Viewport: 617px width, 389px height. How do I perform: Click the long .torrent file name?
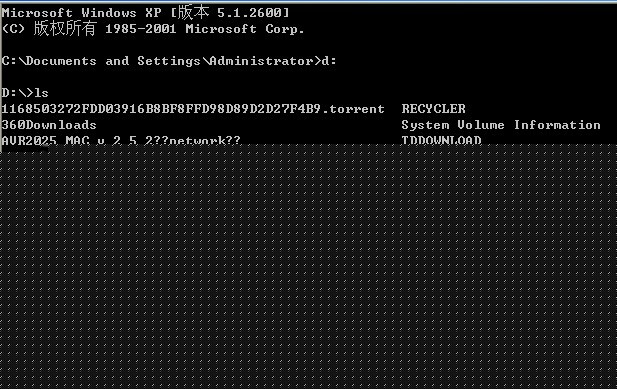click(x=193, y=109)
